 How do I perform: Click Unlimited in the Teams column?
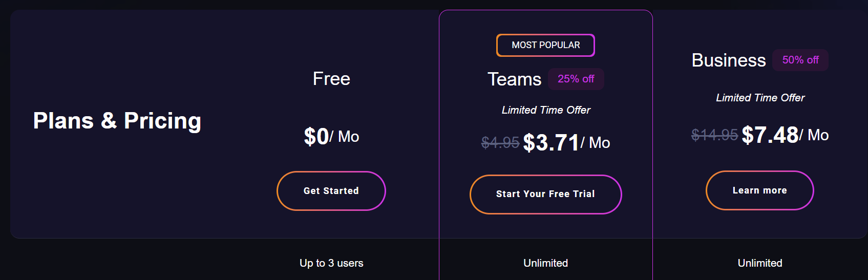[546, 263]
